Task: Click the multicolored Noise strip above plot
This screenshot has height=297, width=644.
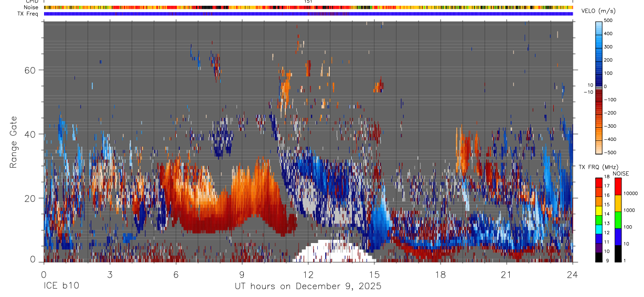Action: coord(308,7)
